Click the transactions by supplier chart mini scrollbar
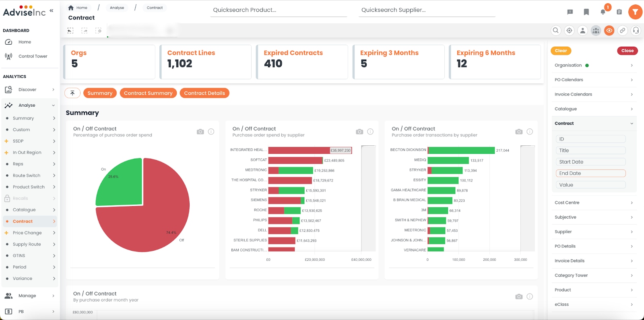This screenshot has width=644, height=320. 528,198
